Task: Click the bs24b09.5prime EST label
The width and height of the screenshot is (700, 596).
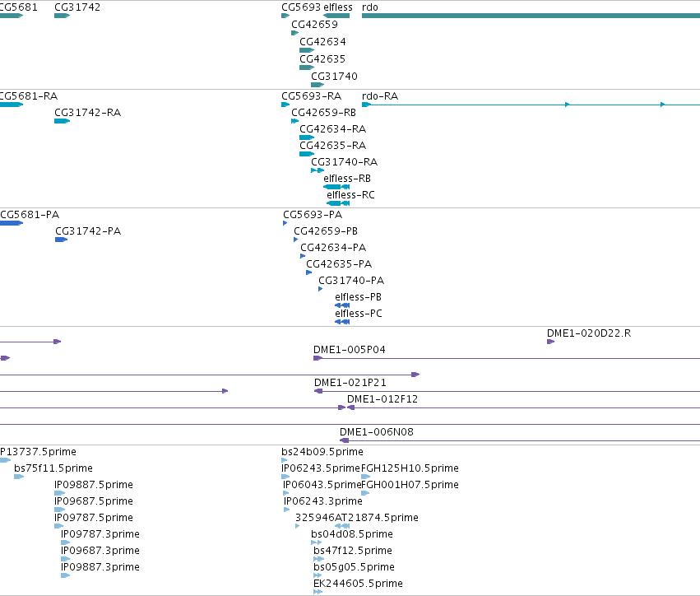Action: pyautogui.click(x=322, y=452)
